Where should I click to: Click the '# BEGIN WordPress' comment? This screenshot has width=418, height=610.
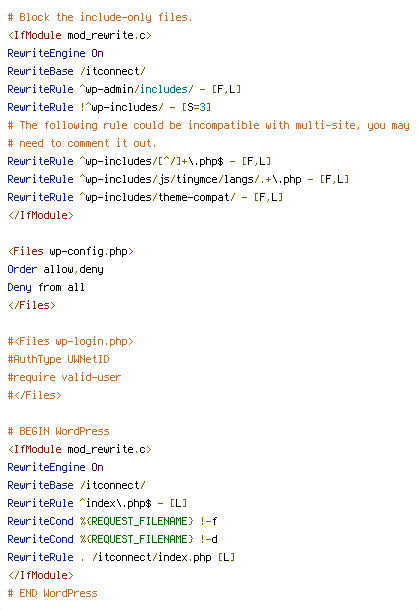[58, 431]
